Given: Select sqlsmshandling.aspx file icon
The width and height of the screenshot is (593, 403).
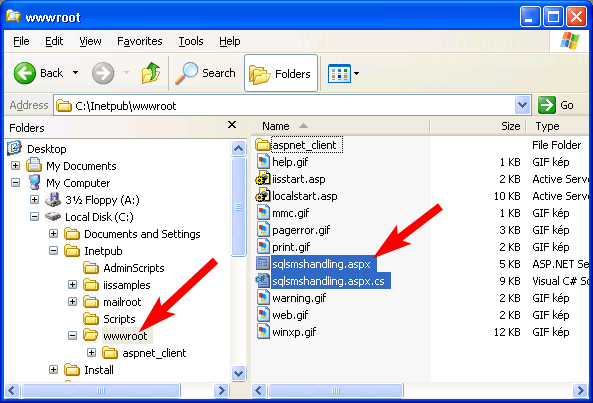Looking at the screenshot, I should (x=263, y=264).
